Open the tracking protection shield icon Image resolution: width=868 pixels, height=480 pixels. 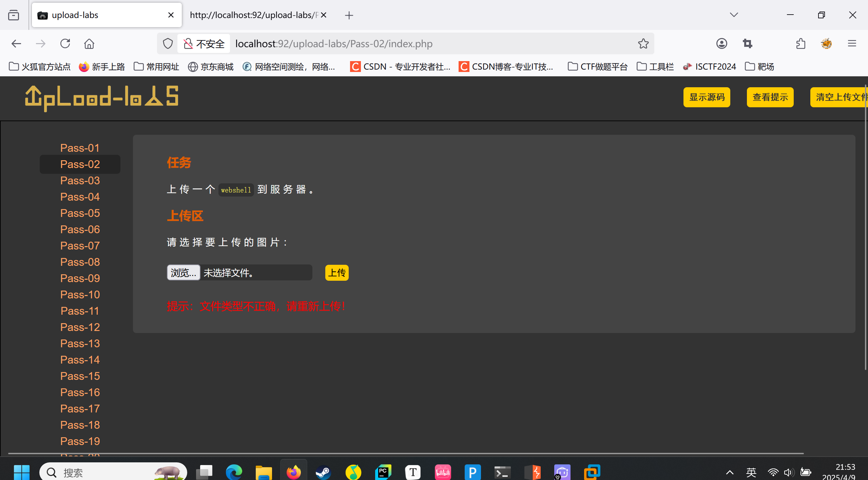[168, 43]
